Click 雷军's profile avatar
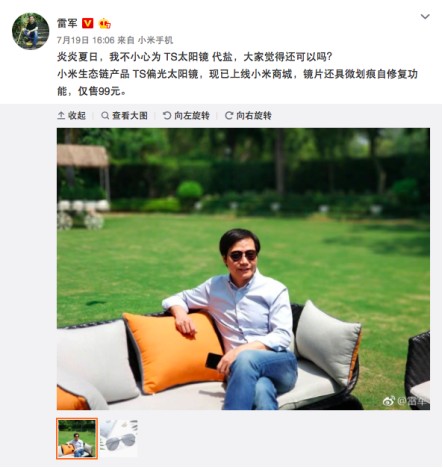 pyautogui.click(x=30, y=31)
